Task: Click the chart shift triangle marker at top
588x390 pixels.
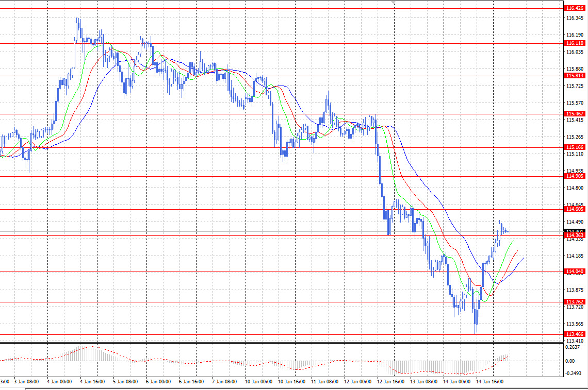Action: point(393,2)
